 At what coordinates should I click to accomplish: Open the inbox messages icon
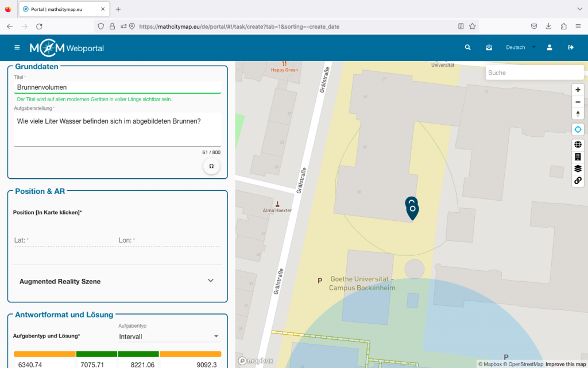[x=489, y=48]
